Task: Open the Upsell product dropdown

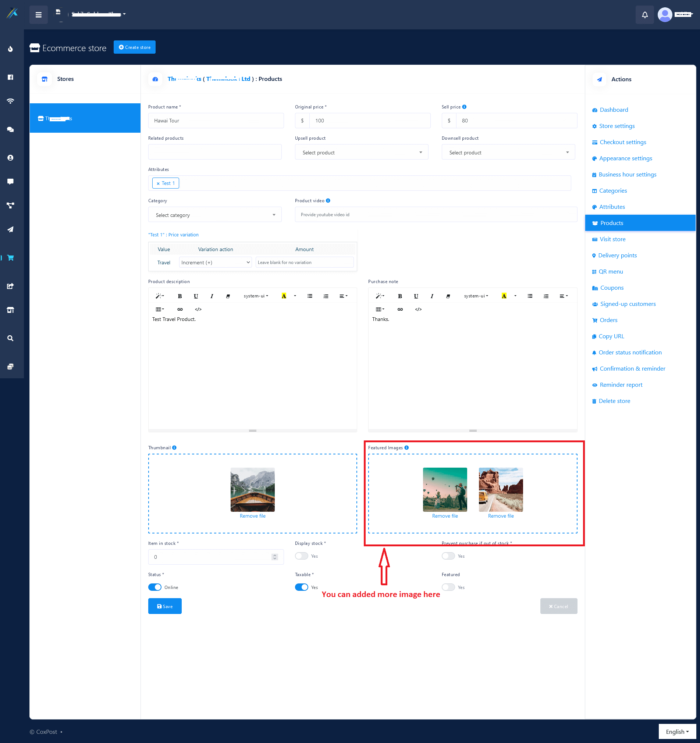Action: pos(361,153)
